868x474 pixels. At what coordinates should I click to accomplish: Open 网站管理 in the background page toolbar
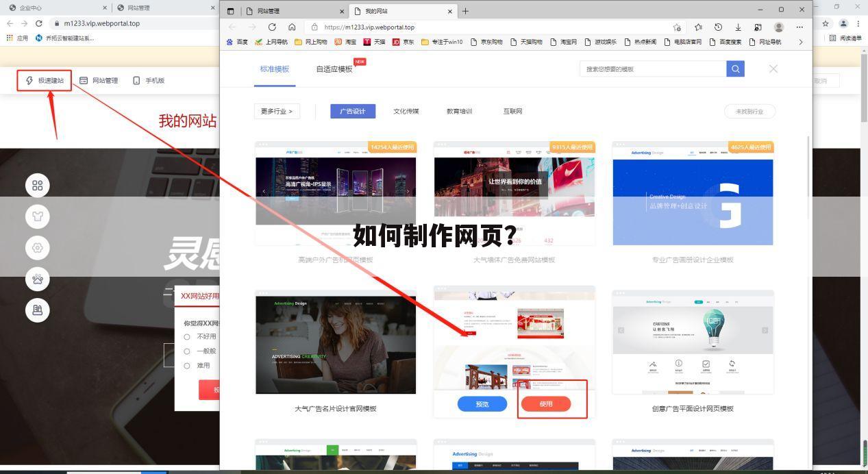pos(99,80)
